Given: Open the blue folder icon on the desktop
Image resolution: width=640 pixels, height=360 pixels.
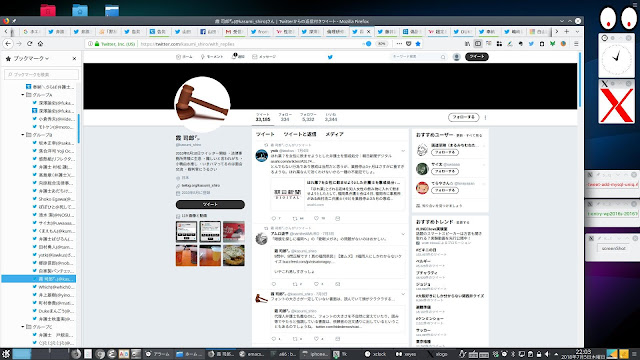Looking at the screenshot, I should [x=80, y=11].
